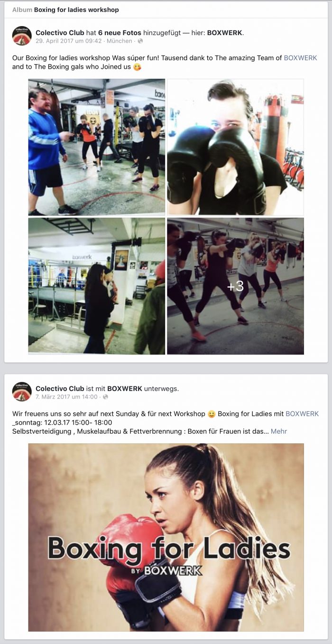Open the +3 more photos thumbnail
This screenshot has width=332, height=644.
235,286
